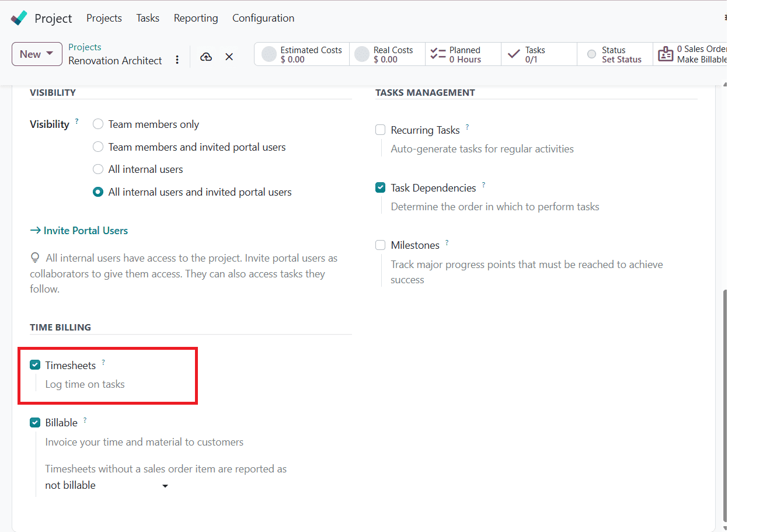This screenshot has width=763, height=532.
Task: Select Team members only visibility
Action: tap(98, 124)
